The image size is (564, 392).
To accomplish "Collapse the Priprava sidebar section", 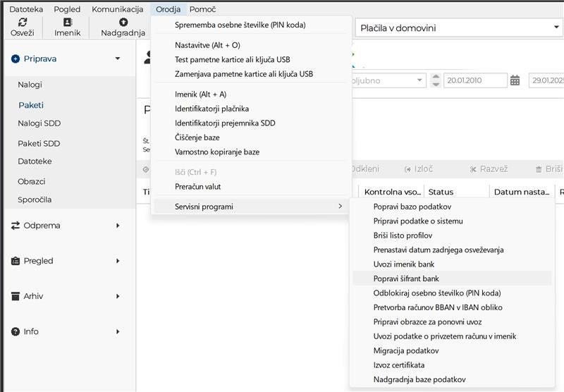I will click(118, 59).
